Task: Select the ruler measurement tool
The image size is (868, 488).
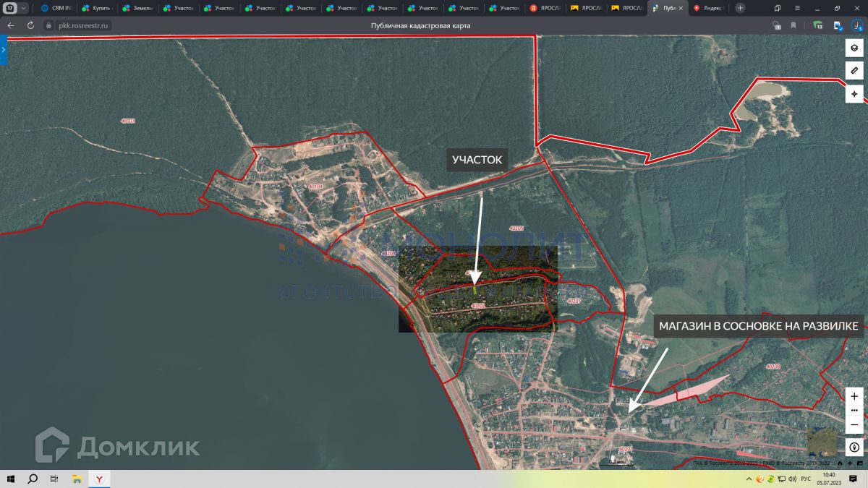Action: tap(854, 71)
